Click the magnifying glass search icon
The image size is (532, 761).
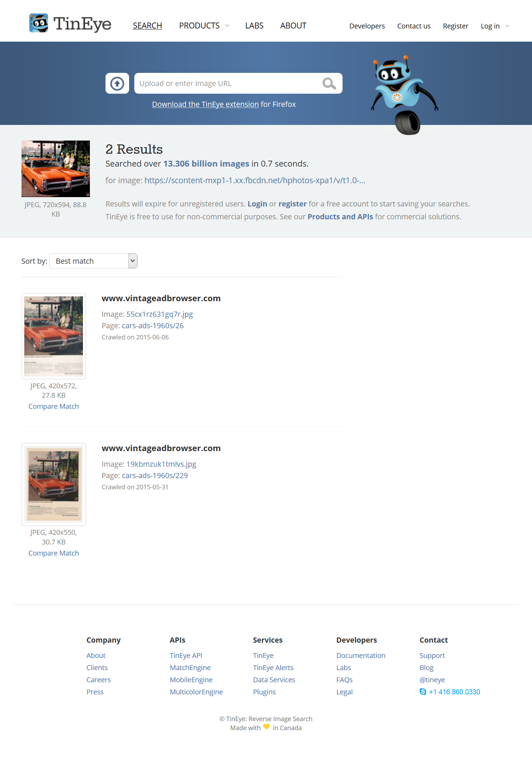[329, 83]
